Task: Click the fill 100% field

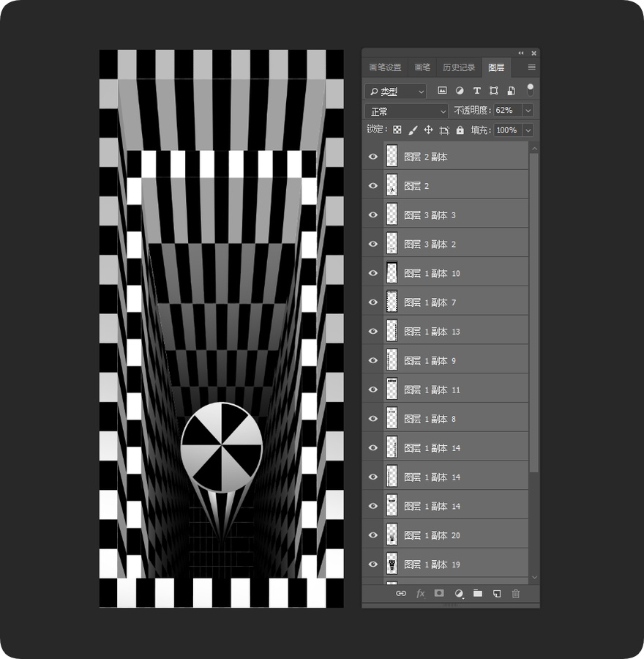Action: pos(507,130)
